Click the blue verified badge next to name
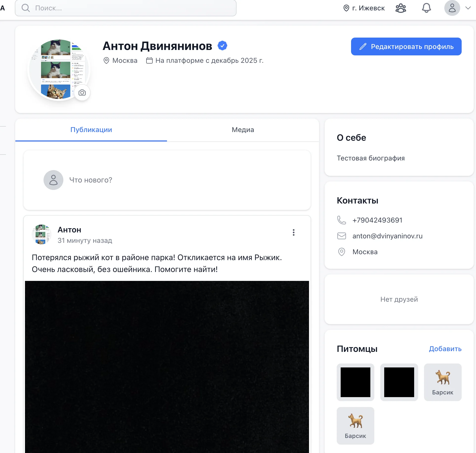The image size is (476, 453). 222,46
